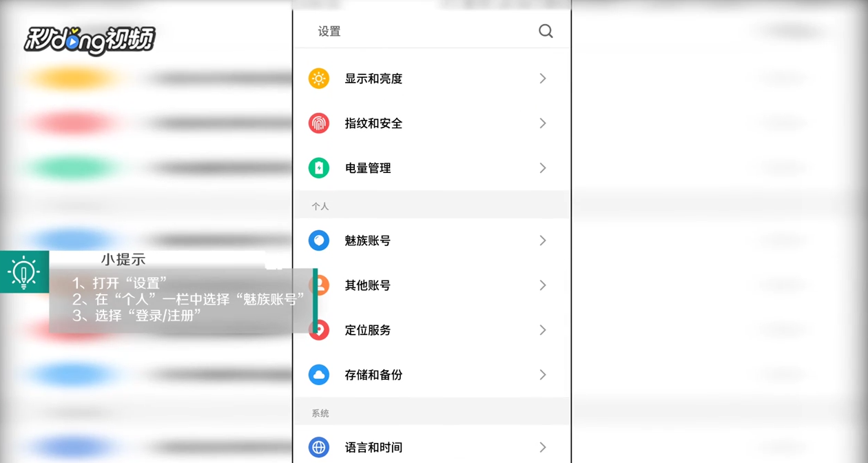Tap the blue Meizu account icon

pyautogui.click(x=319, y=240)
